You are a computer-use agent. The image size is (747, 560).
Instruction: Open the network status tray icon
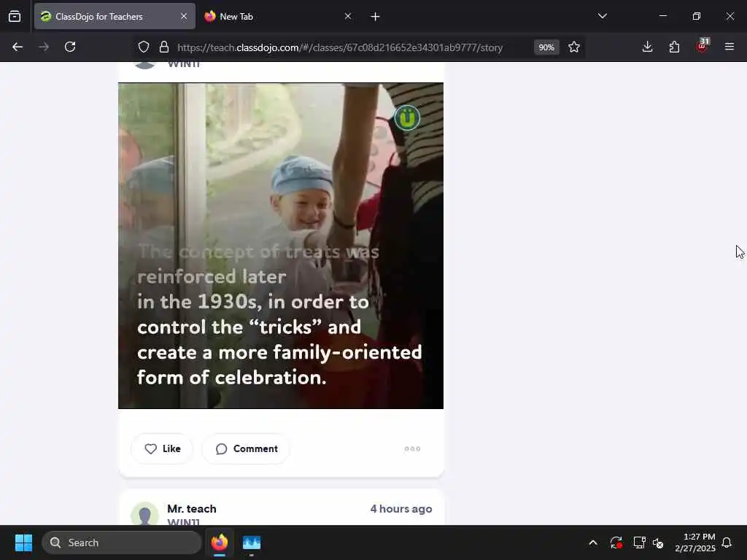[639, 542]
